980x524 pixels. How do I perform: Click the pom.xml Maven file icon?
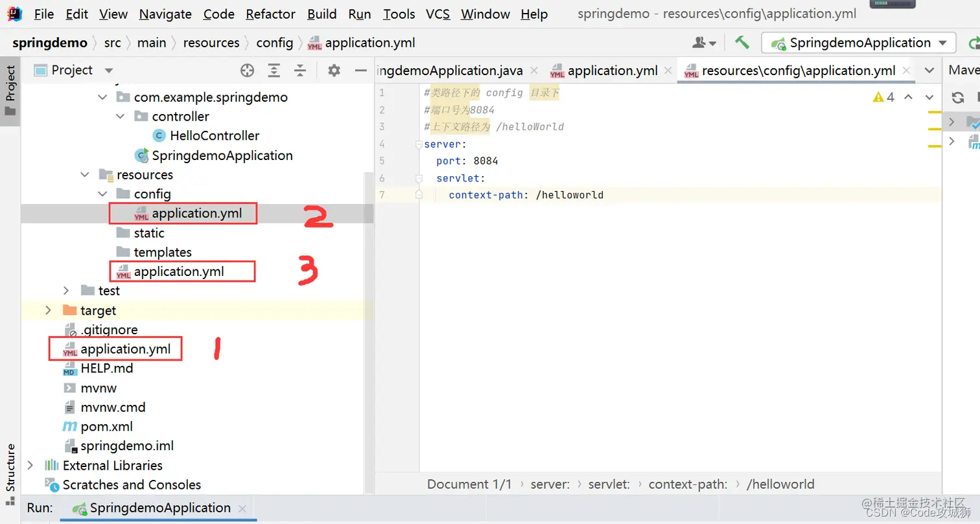click(x=69, y=427)
